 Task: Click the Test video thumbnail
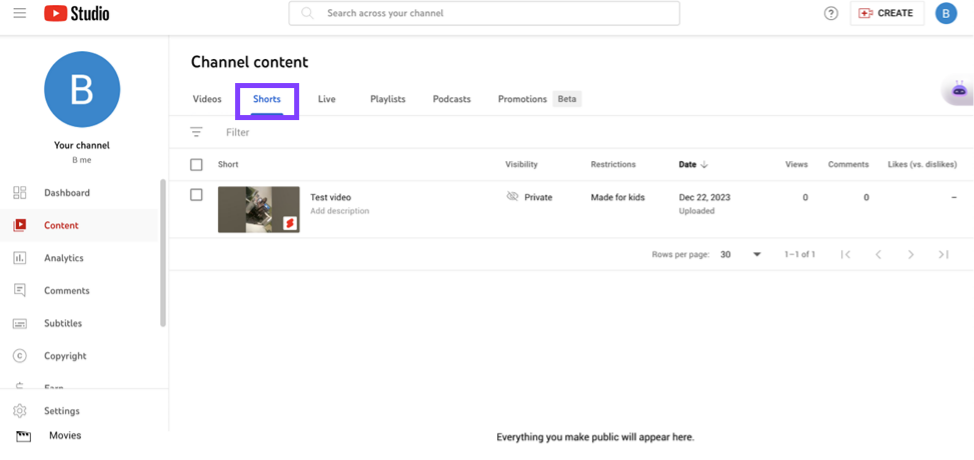coord(258,209)
